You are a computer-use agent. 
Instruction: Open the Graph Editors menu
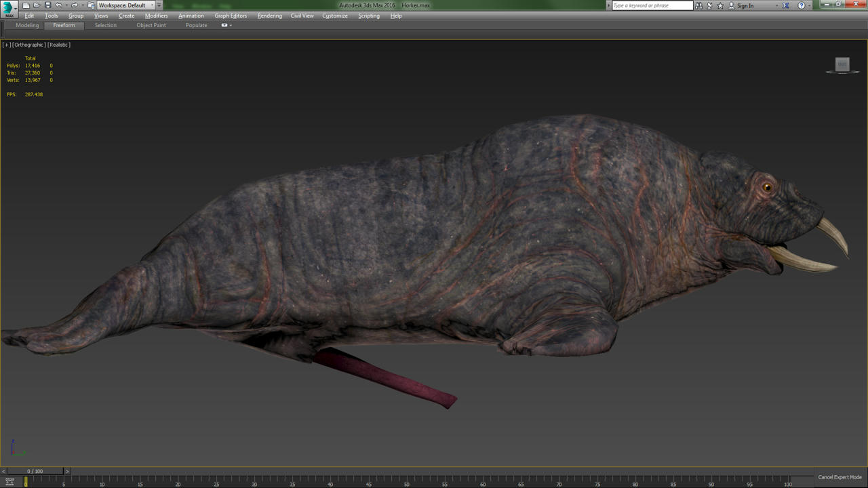[231, 16]
